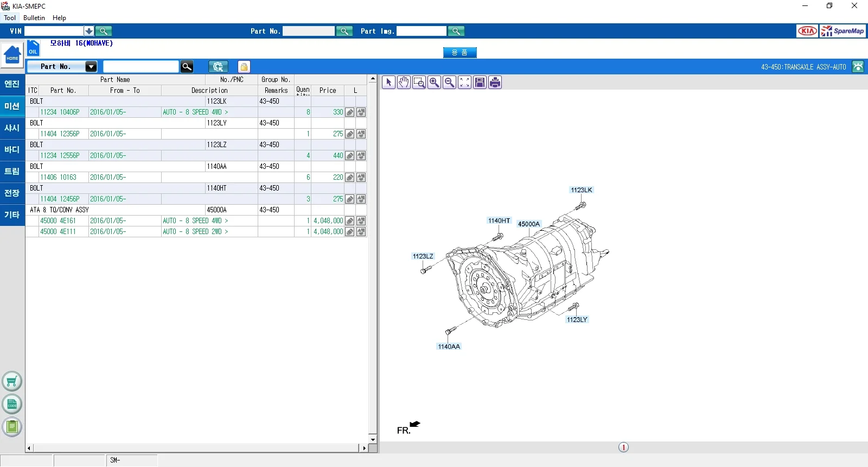Focus the search box beside Part No. dropdown
868x467 pixels.
[141, 66]
